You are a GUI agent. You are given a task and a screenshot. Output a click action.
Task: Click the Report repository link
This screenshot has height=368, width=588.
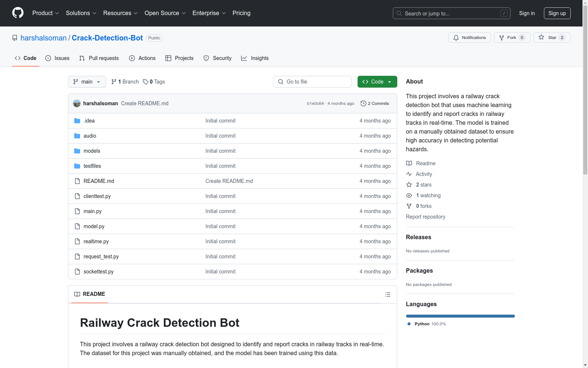(426, 217)
